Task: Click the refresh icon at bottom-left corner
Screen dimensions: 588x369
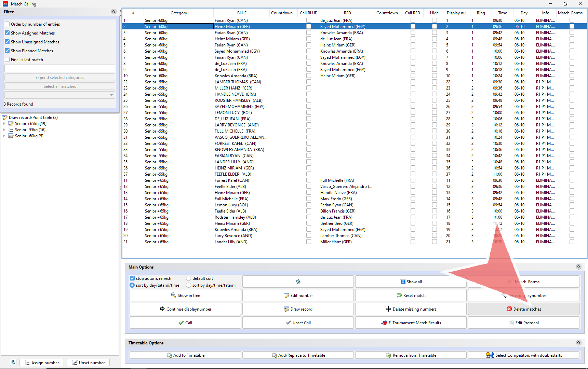Action: pyautogui.click(x=13, y=363)
